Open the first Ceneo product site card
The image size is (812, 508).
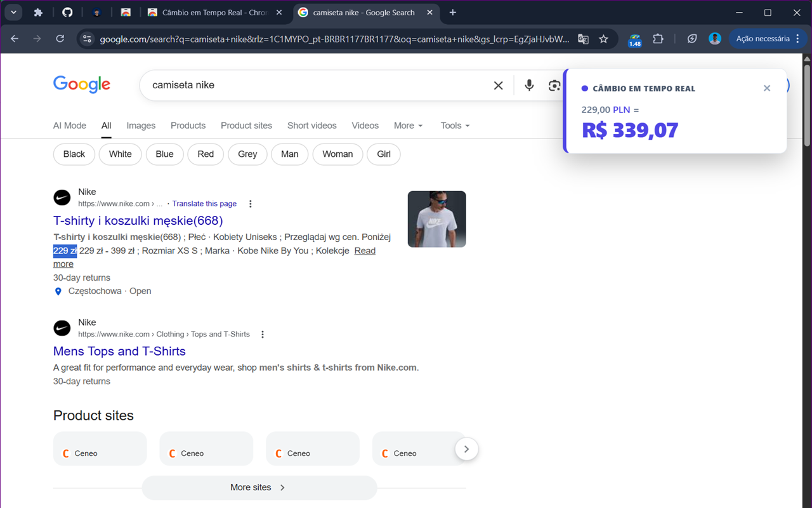tap(100, 449)
